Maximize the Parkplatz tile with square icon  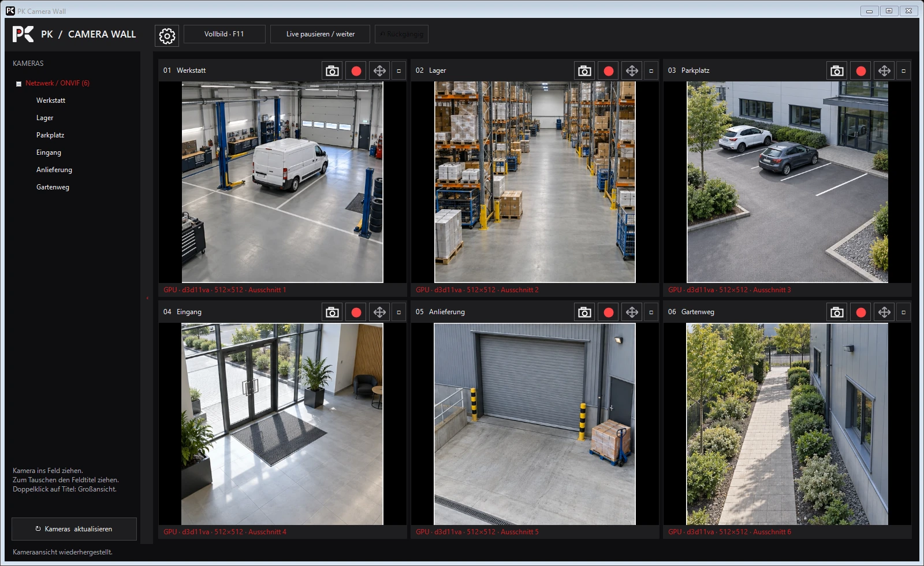(x=904, y=70)
